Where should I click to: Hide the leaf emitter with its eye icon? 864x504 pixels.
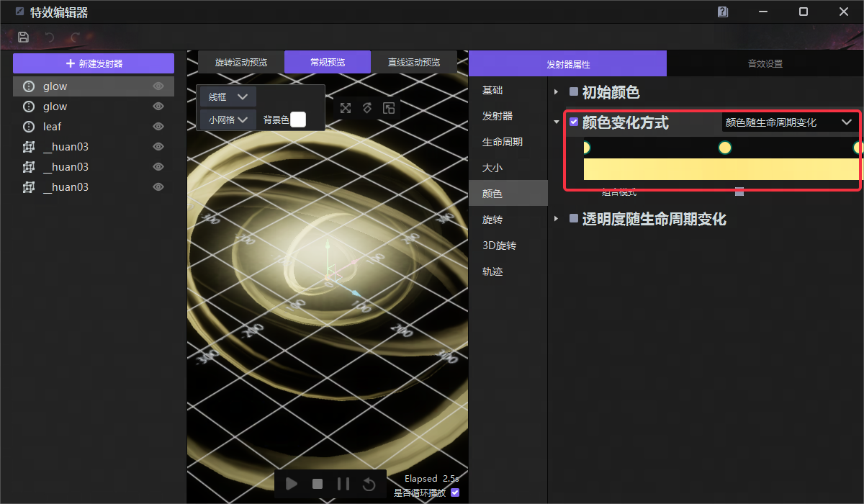(x=158, y=127)
